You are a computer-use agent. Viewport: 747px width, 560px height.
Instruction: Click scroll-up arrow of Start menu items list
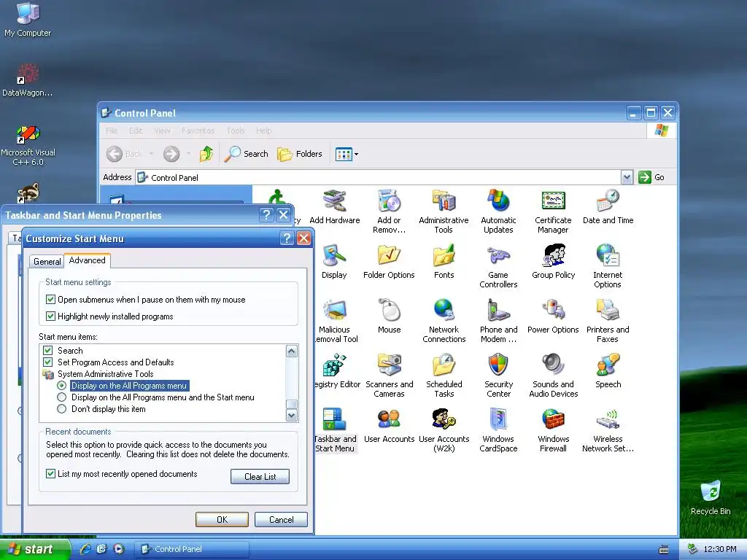point(292,351)
